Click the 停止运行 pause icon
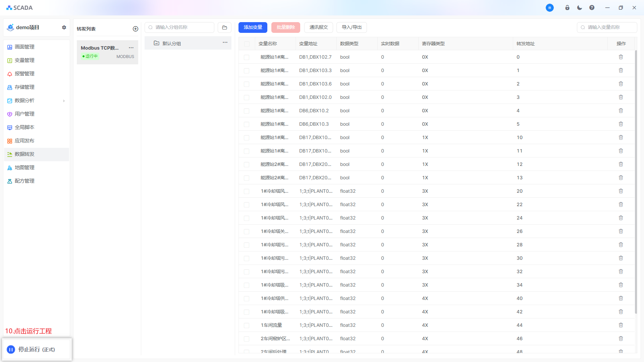Viewport: 644px width, 362px height. click(11, 350)
